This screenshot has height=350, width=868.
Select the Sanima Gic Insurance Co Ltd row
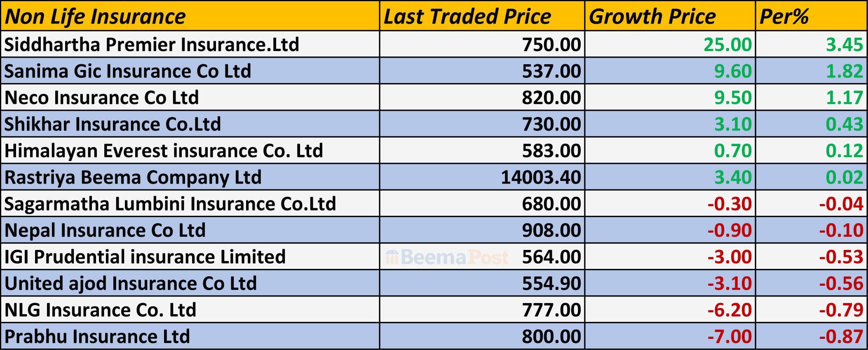tap(128, 71)
